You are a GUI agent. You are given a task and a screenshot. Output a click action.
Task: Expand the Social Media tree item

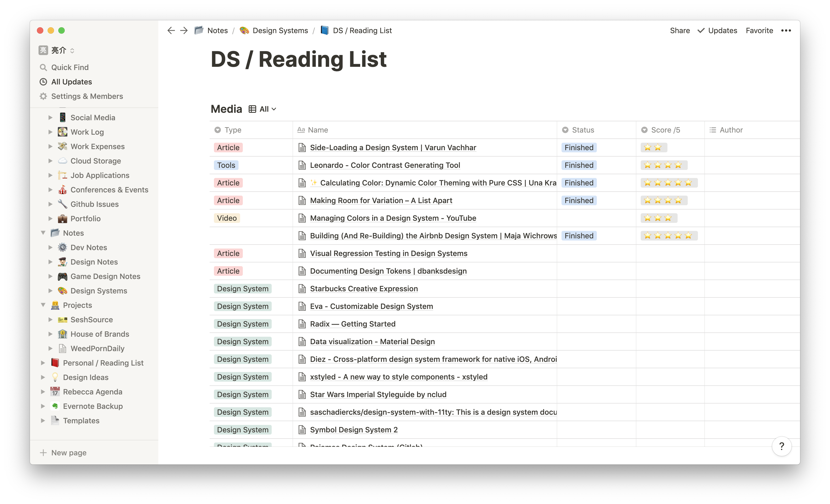coord(49,117)
